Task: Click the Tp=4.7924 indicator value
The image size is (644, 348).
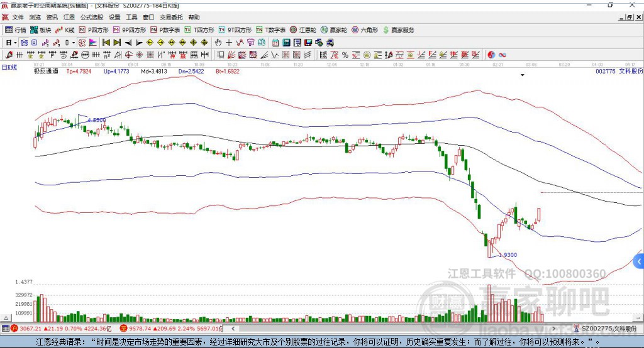Action: point(79,71)
